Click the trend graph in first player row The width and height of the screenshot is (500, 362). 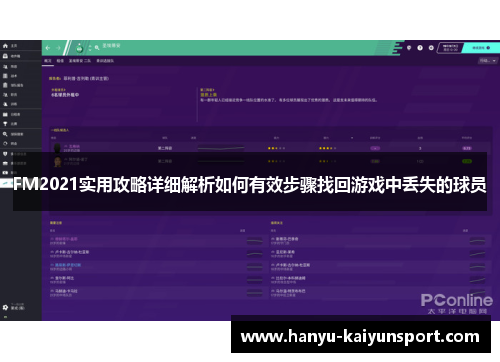[x=221, y=148]
